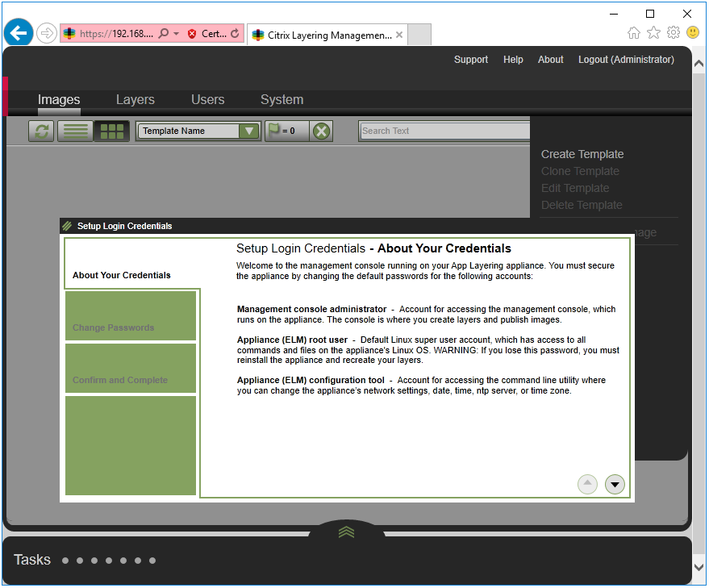This screenshot has width=709, height=588.
Task: Open the Template Name sort dropdown
Action: click(249, 130)
